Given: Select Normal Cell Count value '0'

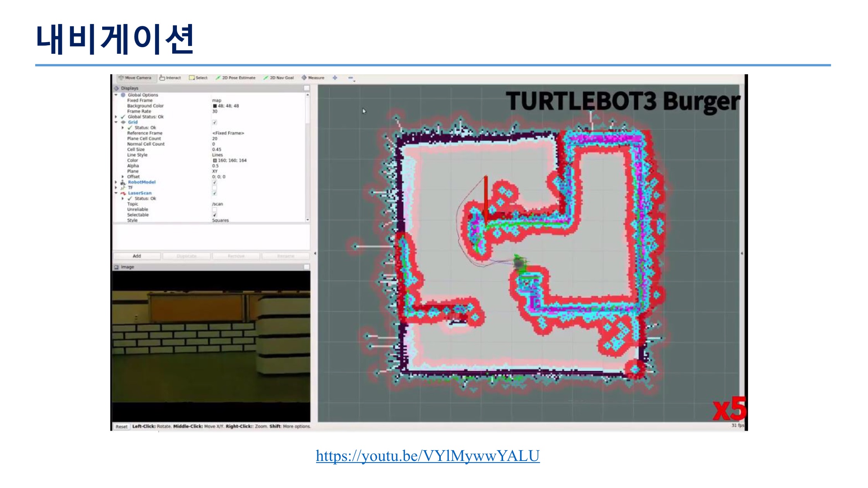Looking at the screenshot, I should pos(213,144).
